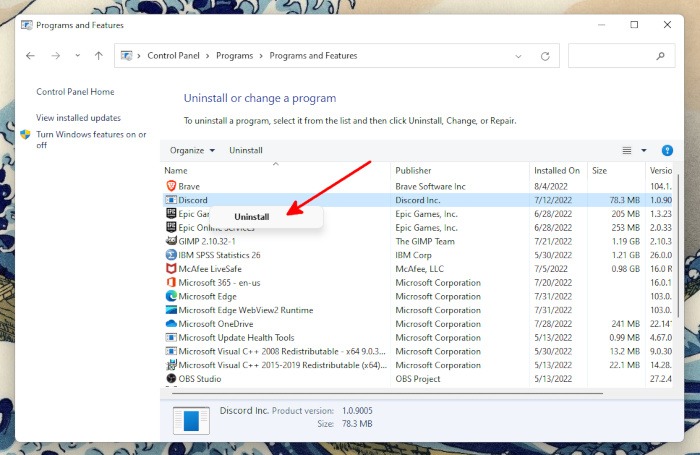Click the Discord thumbnail in details pane

[191, 420]
